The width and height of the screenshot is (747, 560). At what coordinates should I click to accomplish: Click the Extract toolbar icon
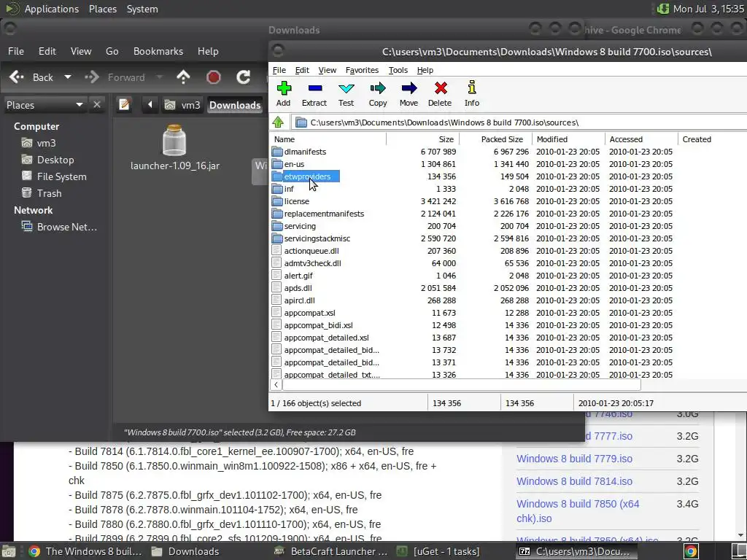coord(314,94)
